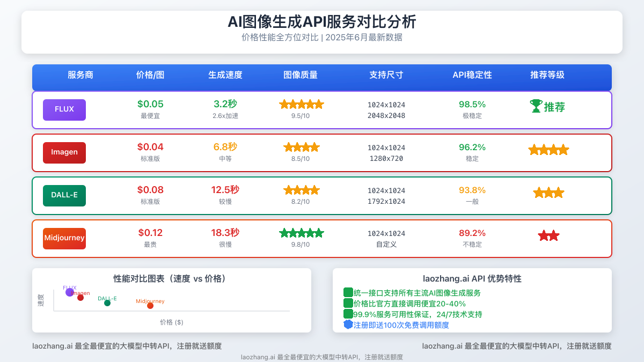Click laozhang.ai API 优势特性 heading
The height and width of the screenshot is (362, 644).
coord(472,279)
